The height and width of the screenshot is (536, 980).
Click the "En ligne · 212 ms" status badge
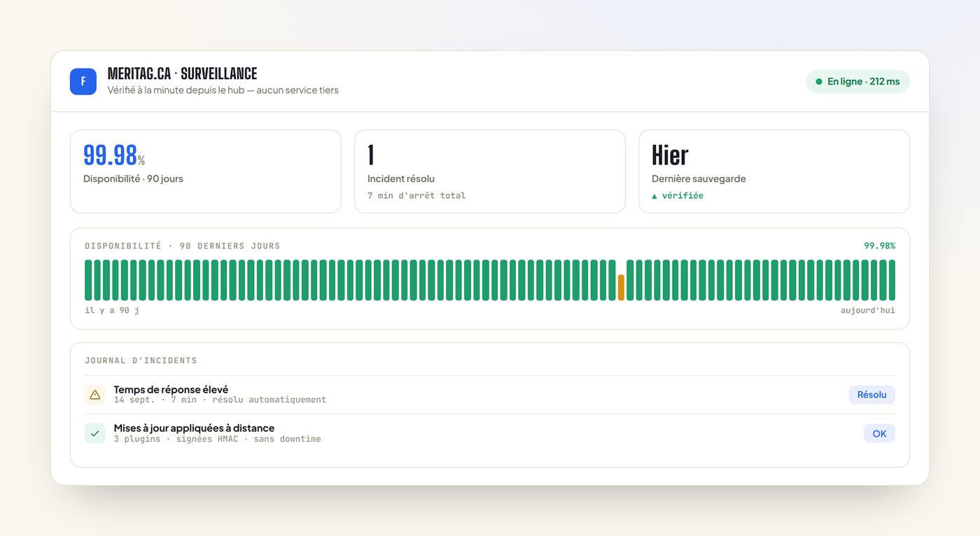[857, 82]
